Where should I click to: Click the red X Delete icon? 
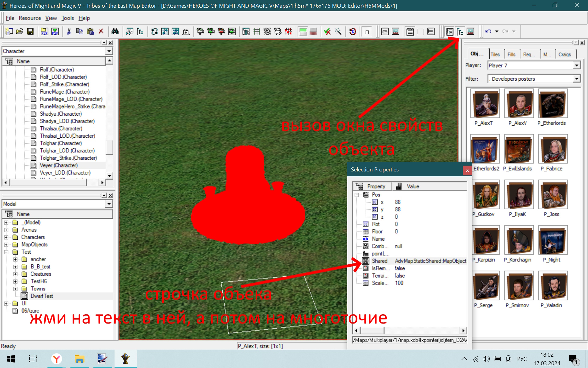101,32
